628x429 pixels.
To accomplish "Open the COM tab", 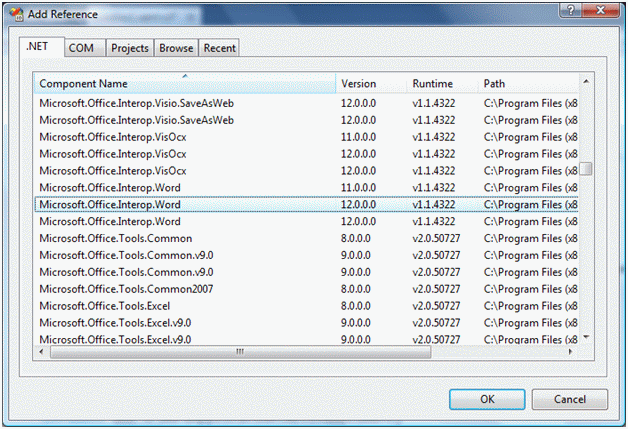I will coord(85,48).
